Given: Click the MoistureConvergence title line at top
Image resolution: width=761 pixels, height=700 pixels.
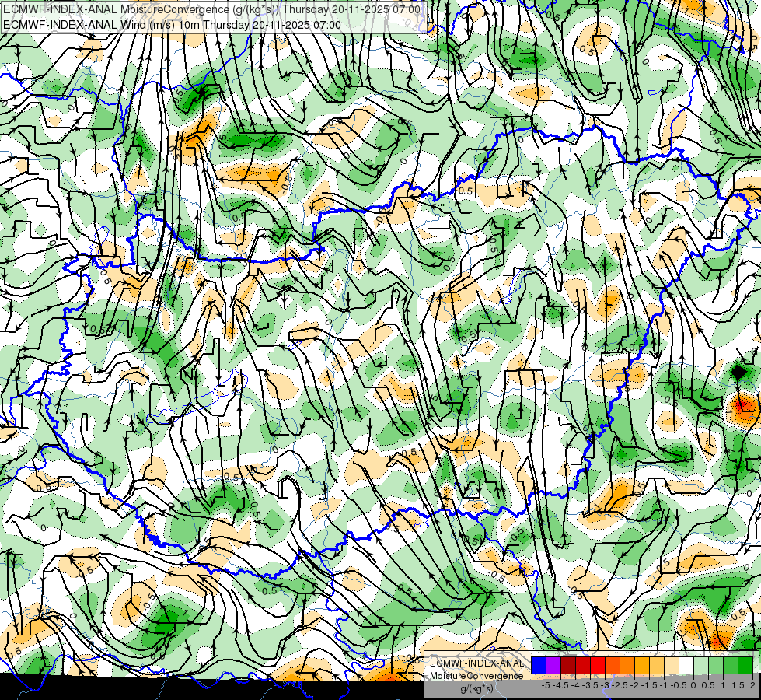Looking at the screenshot, I should coord(211,9).
